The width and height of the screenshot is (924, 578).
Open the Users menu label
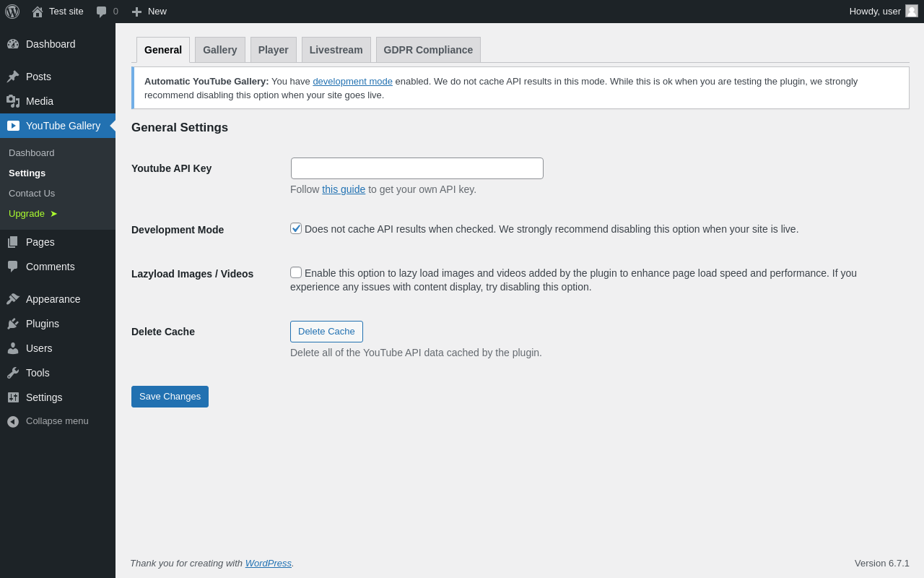tap(39, 348)
